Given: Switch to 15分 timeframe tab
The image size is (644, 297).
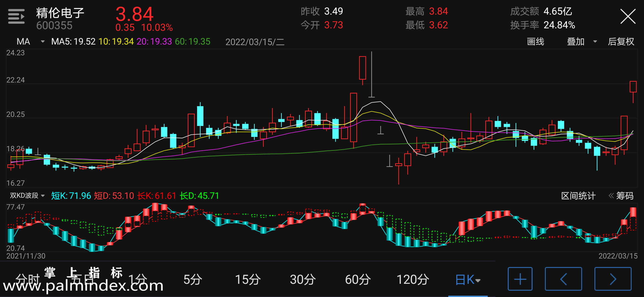Looking at the screenshot, I should (248, 279).
